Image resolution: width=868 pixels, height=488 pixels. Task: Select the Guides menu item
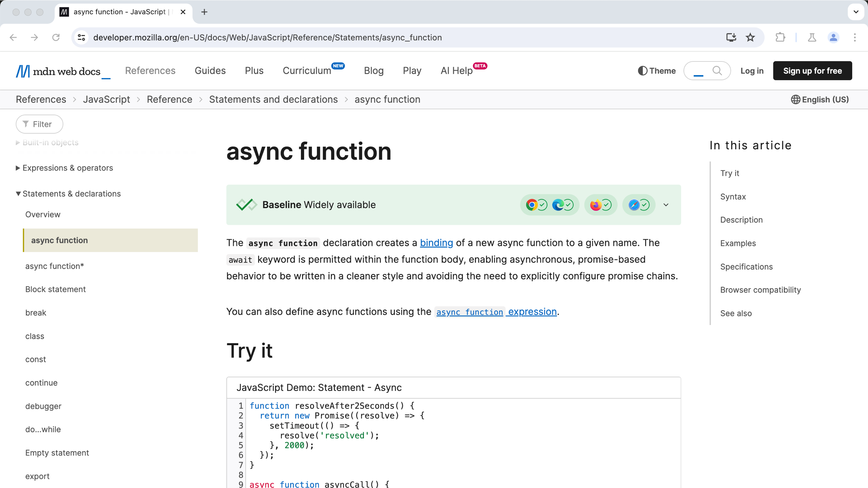point(210,71)
